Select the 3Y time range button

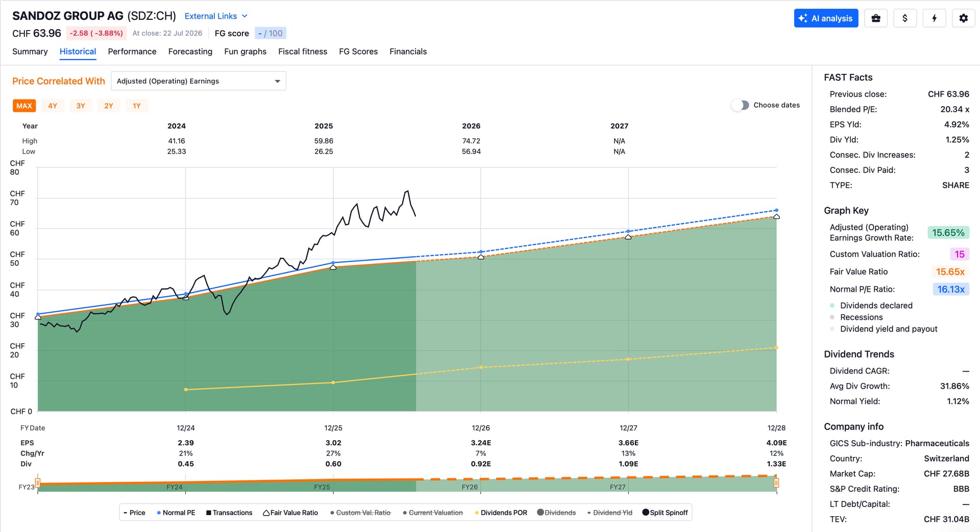point(81,106)
